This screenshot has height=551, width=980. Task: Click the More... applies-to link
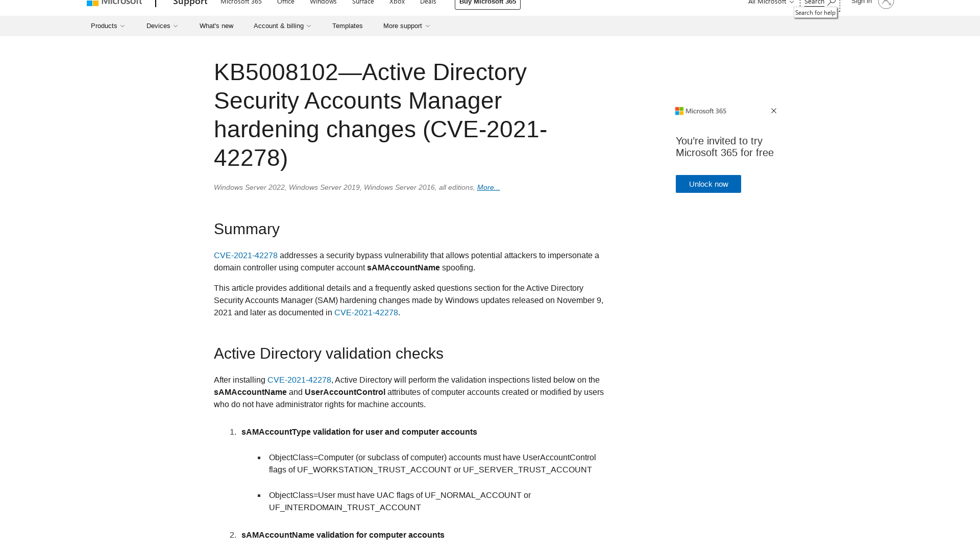488,188
